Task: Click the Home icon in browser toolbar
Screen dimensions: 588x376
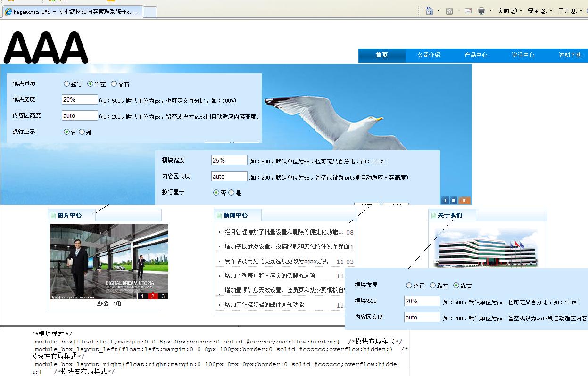Action: point(430,11)
